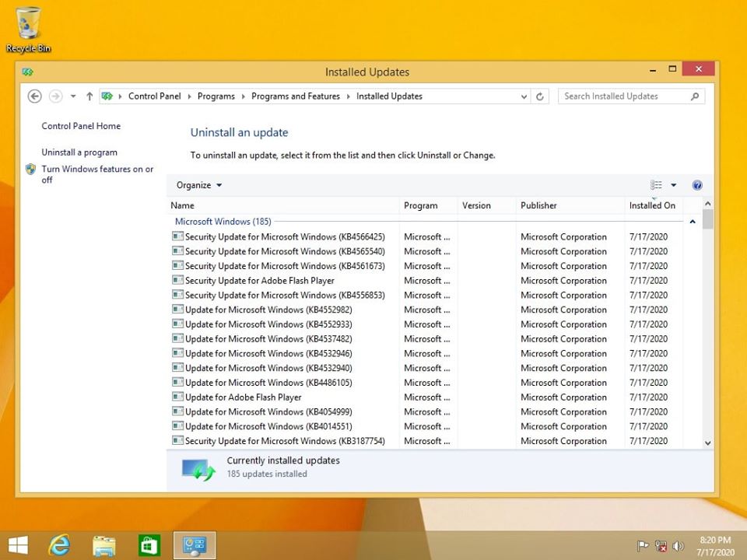Click the Back navigation arrow
The height and width of the screenshot is (560, 747).
click(x=34, y=96)
